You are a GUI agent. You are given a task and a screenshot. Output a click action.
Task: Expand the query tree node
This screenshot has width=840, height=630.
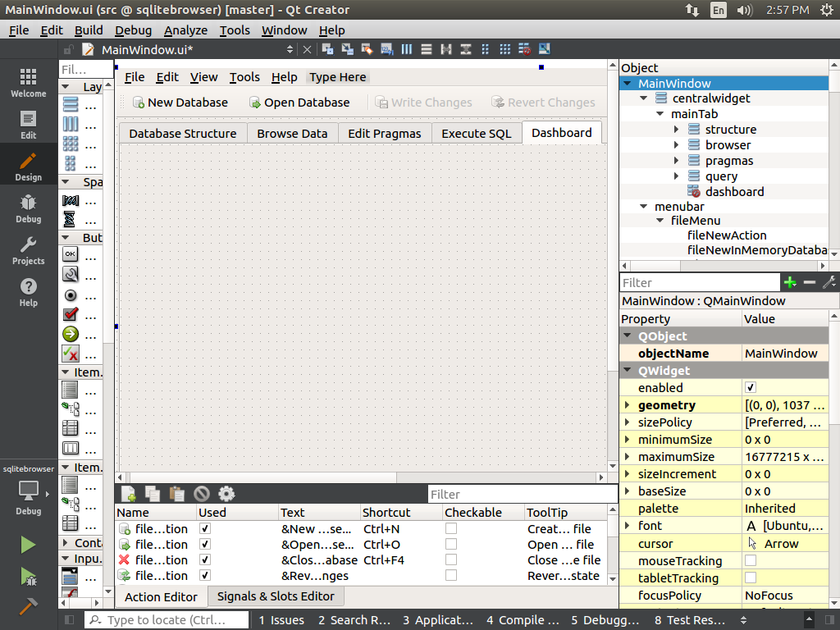(676, 176)
